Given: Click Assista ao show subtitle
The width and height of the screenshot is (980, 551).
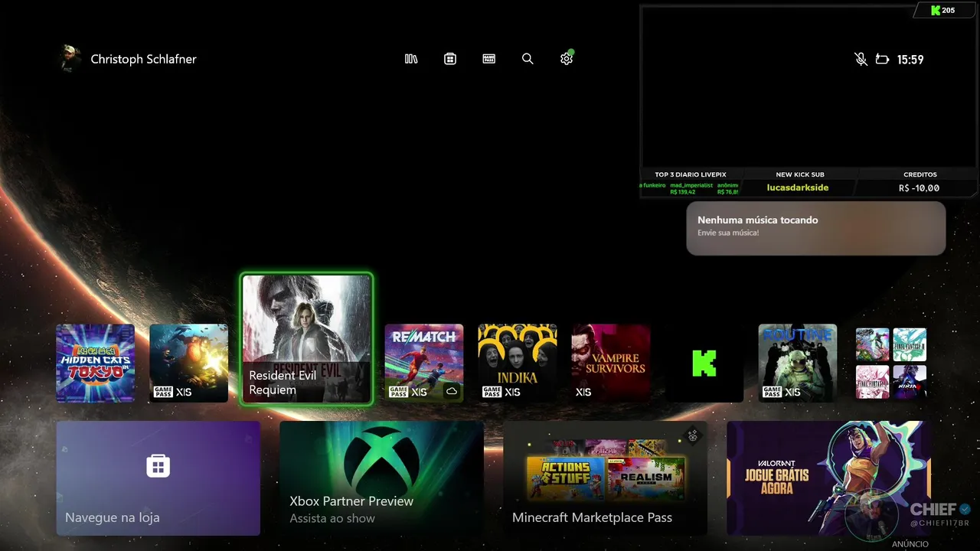Looking at the screenshot, I should 332,519.
